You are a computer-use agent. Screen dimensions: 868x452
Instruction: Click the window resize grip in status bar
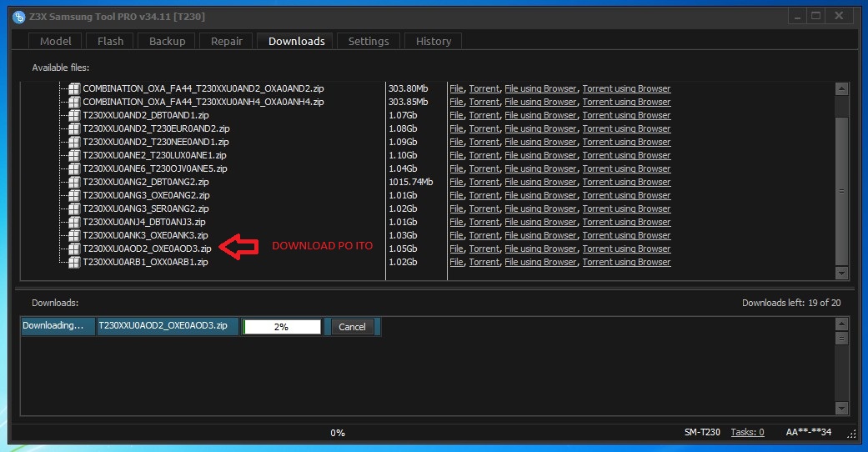[x=851, y=434]
